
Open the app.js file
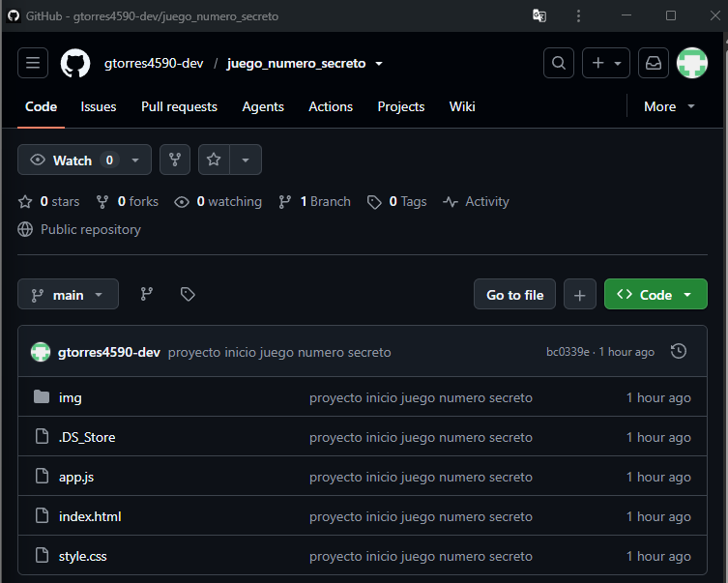[x=76, y=478]
